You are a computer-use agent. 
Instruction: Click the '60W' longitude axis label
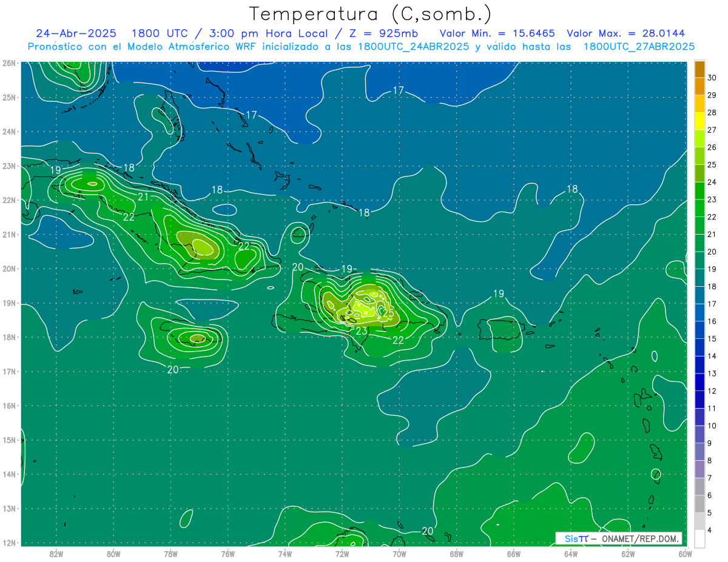point(684,554)
